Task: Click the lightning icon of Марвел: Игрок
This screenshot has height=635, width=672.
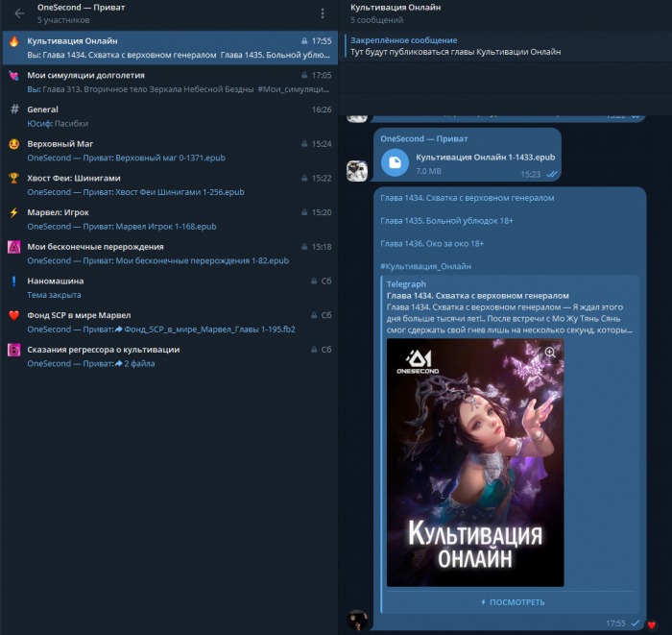Action: (14, 212)
